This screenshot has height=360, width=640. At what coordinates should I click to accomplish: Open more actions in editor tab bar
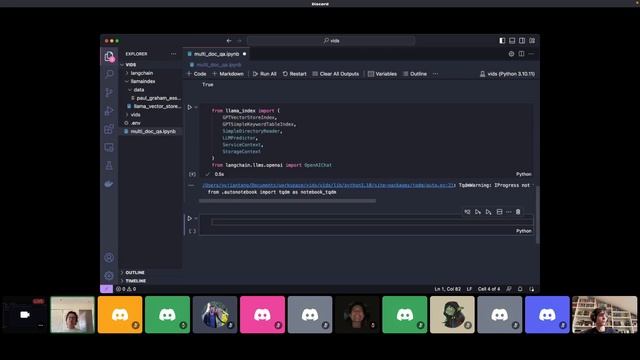pos(531,54)
